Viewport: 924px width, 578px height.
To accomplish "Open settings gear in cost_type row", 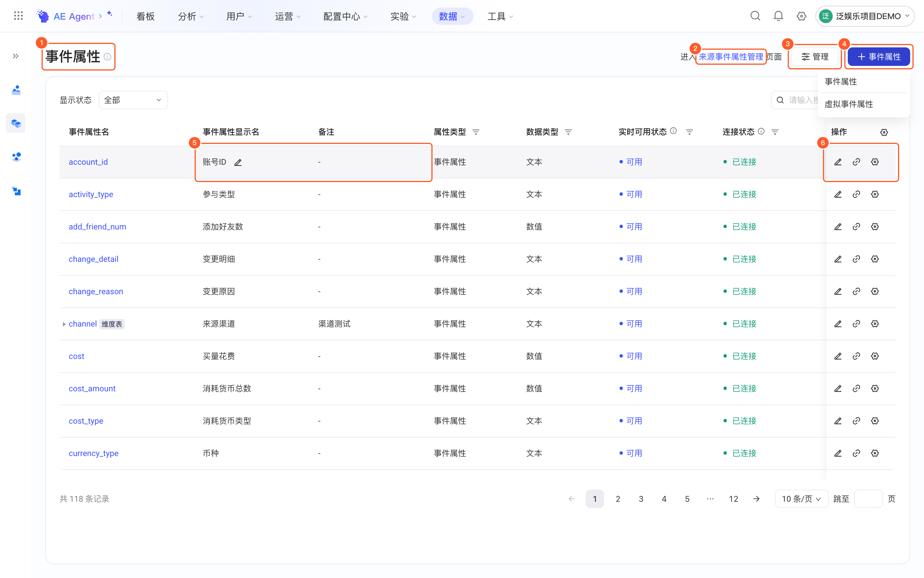I will coord(875,421).
